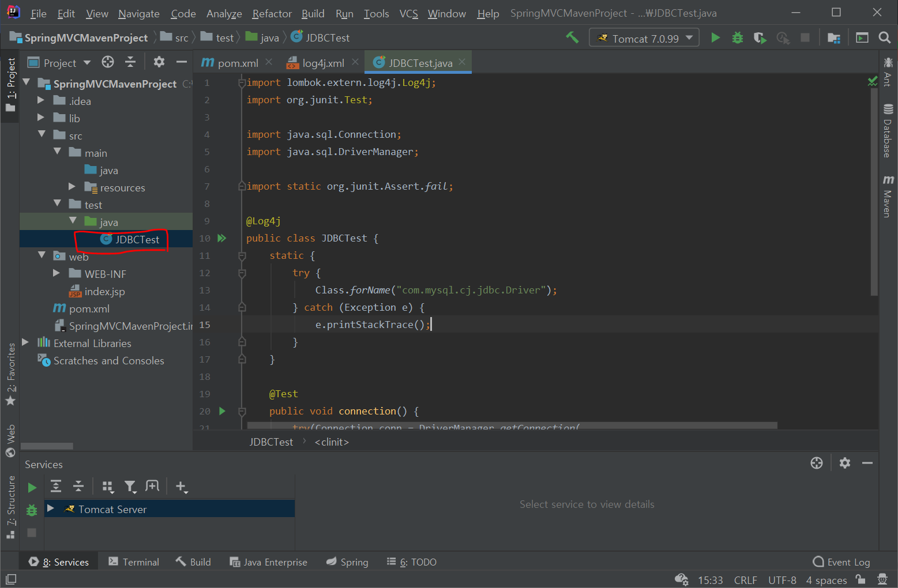
Task: Click the Project tree horizontal scrollbar
Action: point(47,446)
